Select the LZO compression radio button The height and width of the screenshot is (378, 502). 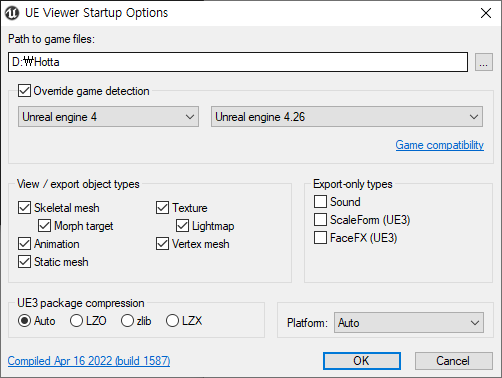point(76,321)
